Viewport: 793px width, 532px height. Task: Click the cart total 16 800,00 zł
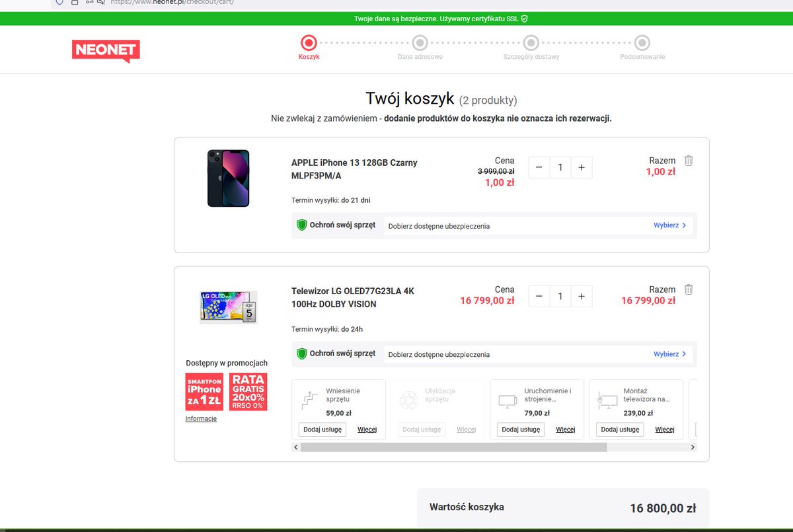663,508
